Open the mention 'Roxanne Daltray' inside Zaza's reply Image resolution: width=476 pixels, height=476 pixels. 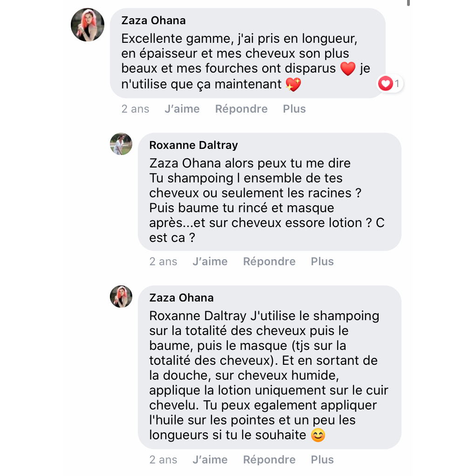(x=198, y=316)
